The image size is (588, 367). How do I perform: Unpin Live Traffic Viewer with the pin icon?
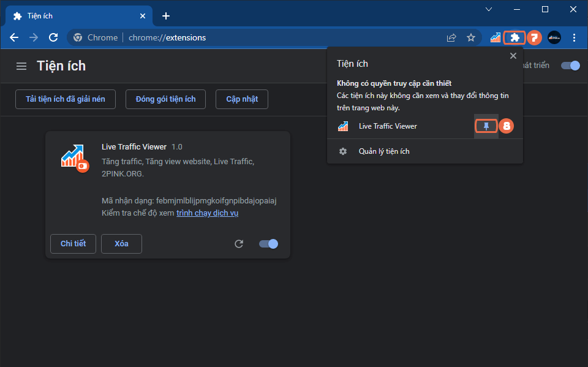[486, 126]
